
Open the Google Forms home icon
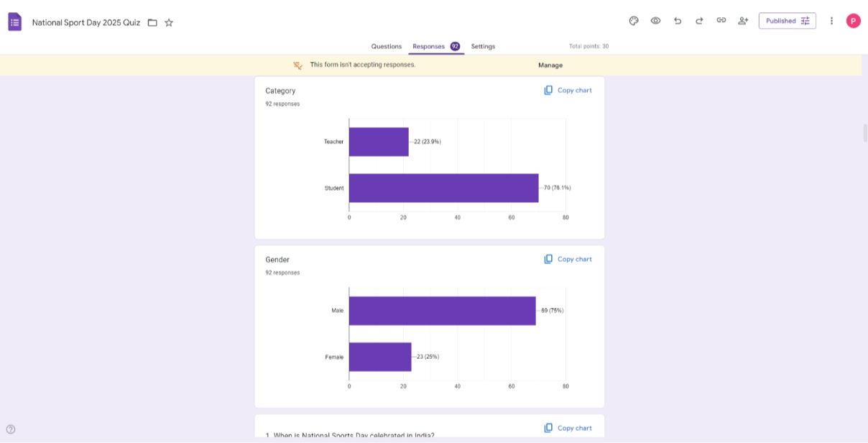[14, 22]
